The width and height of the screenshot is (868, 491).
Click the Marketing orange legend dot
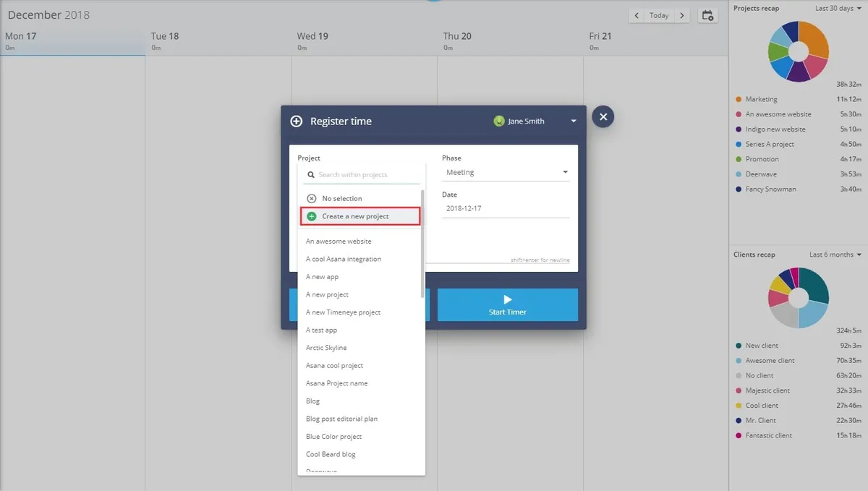click(739, 99)
